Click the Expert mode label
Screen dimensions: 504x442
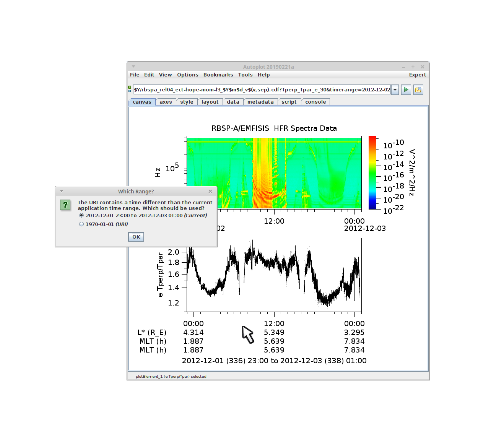point(418,75)
